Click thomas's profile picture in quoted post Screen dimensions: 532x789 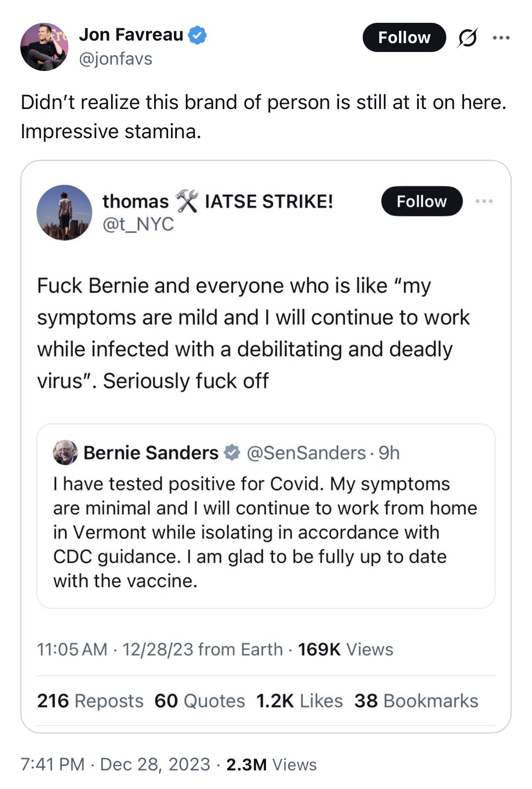64,213
